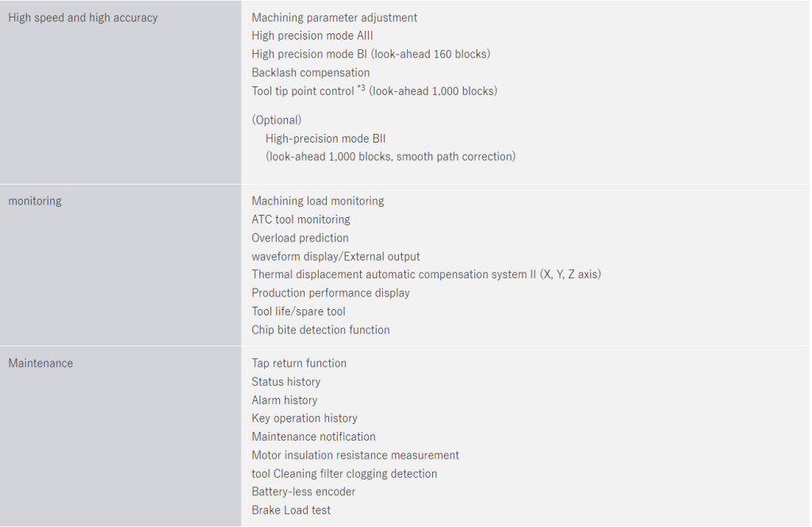Click the '(Optional)' label

276,120
